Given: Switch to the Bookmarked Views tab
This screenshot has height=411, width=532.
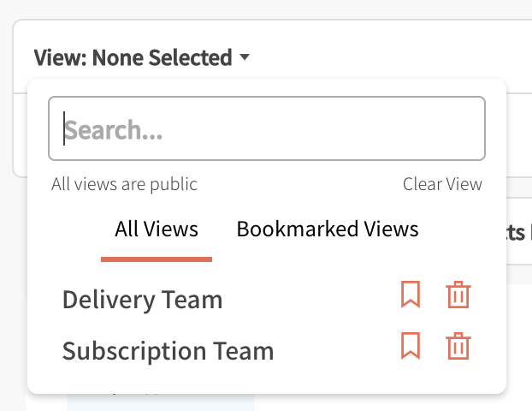Looking at the screenshot, I should tap(328, 229).
